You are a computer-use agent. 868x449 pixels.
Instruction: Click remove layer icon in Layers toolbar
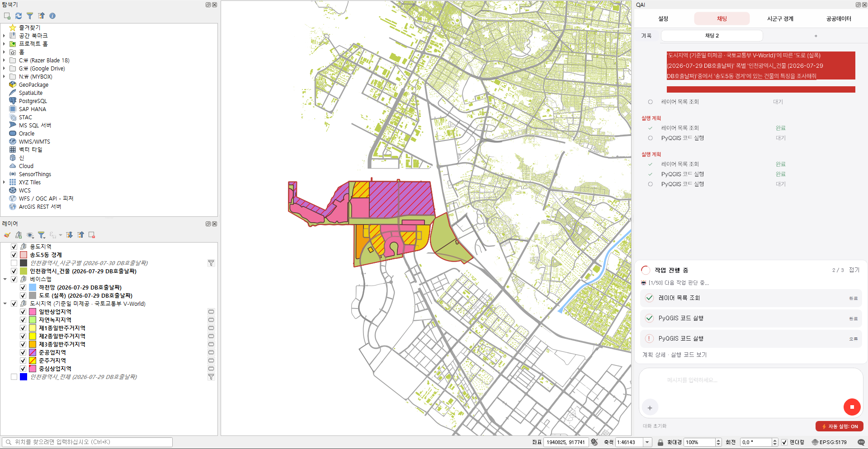click(92, 235)
